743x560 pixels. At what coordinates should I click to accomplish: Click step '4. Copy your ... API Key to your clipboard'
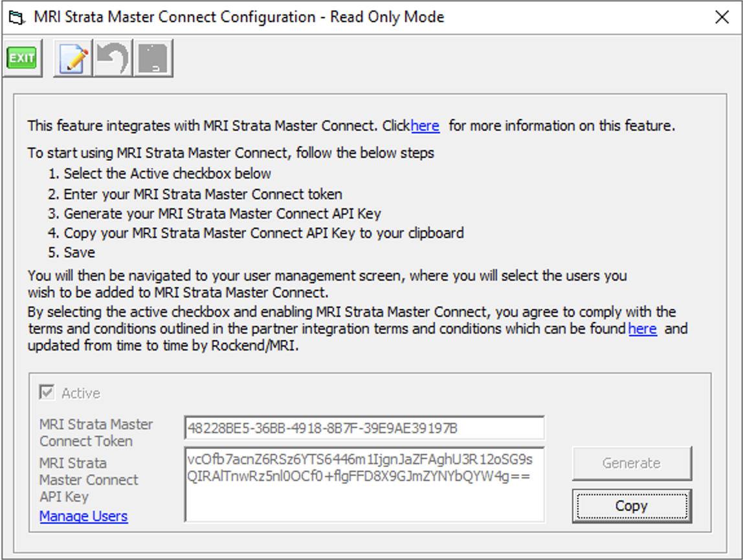(256, 233)
